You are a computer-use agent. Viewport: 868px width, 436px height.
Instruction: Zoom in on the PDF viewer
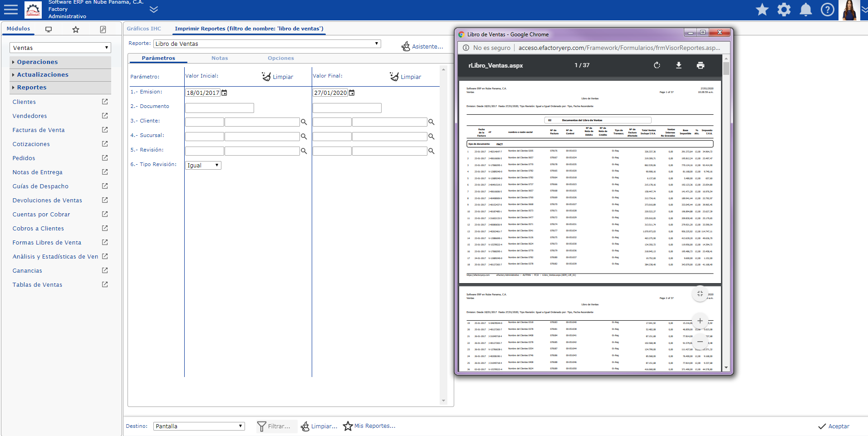(x=700, y=321)
